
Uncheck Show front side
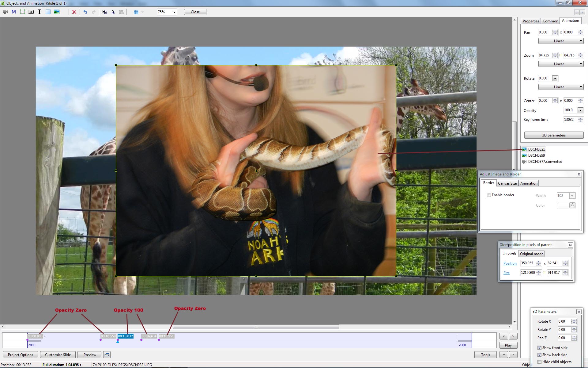point(539,348)
